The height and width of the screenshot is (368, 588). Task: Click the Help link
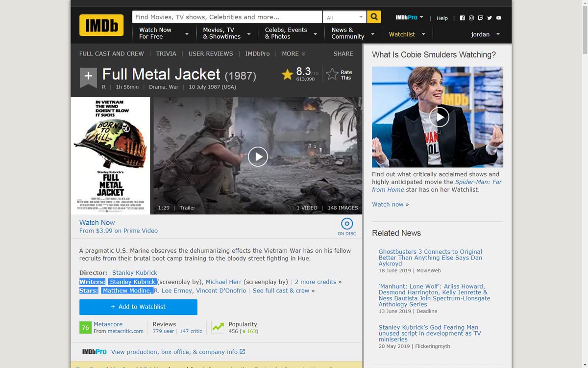(x=442, y=18)
